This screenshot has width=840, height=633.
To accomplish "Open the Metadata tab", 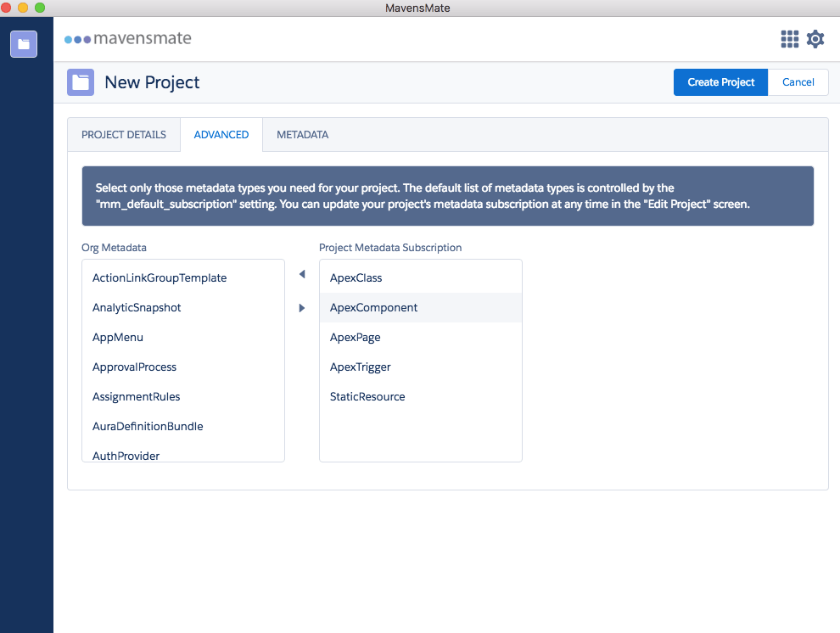I will coord(303,135).
